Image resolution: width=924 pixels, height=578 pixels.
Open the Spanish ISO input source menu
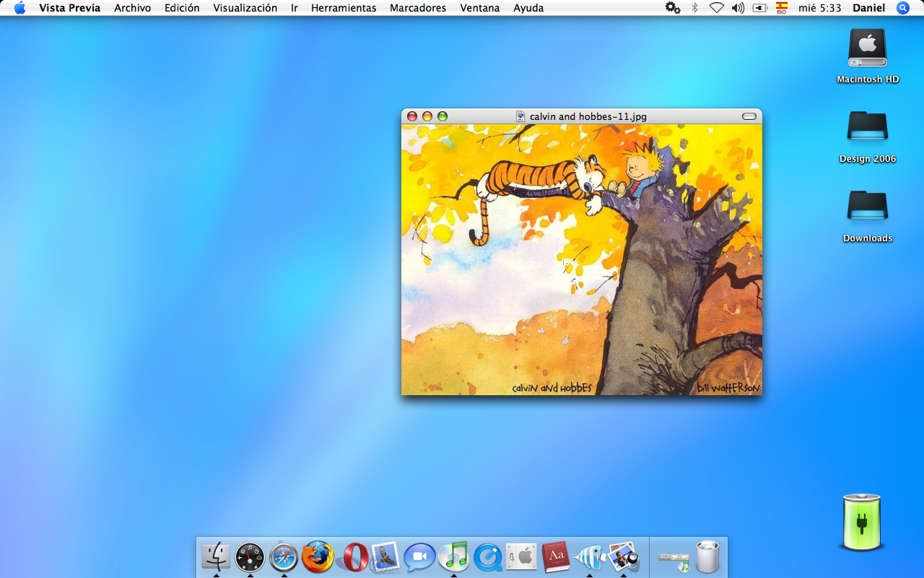tap(782, 8)
